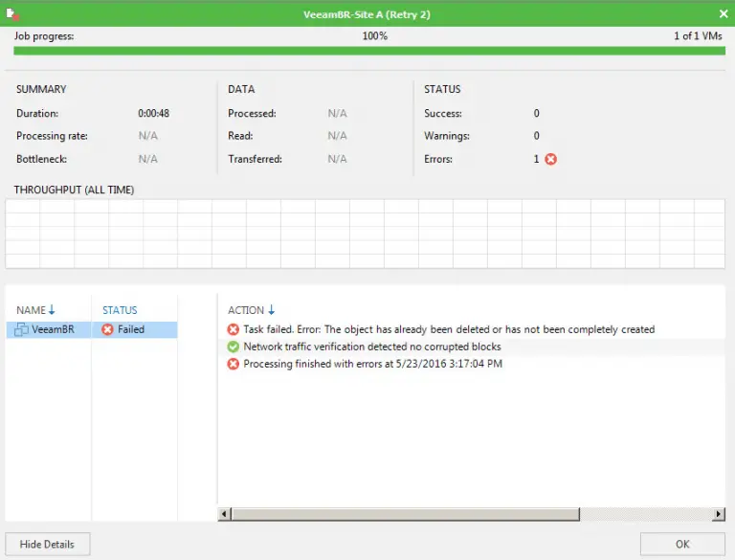
Task: Close the VeeamBR-Site A dialog window
Action: pyautogui.click(x=723, y=13)
